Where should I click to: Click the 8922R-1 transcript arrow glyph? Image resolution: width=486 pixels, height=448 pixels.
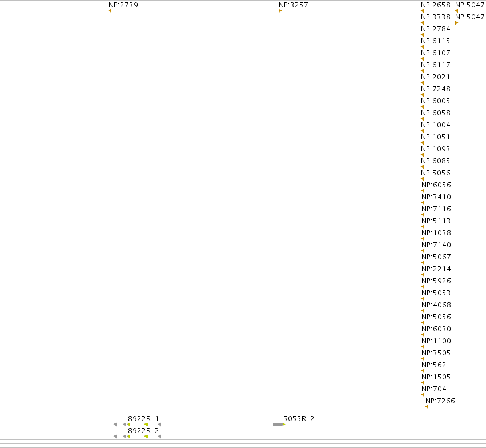[x=137, y=425]
